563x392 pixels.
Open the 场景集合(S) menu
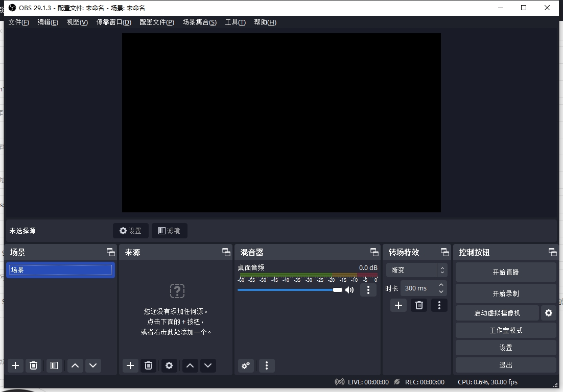click(200, 22)
